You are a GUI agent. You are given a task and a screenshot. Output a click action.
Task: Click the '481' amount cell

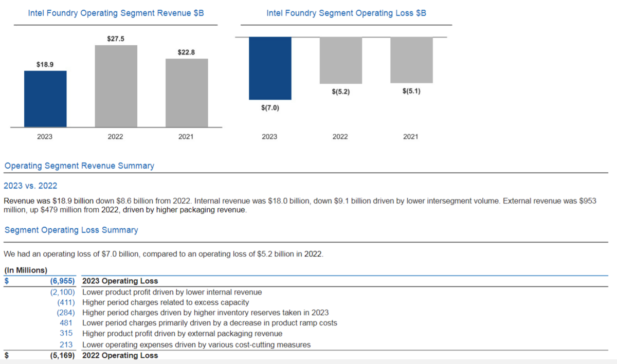click(66, 323)
